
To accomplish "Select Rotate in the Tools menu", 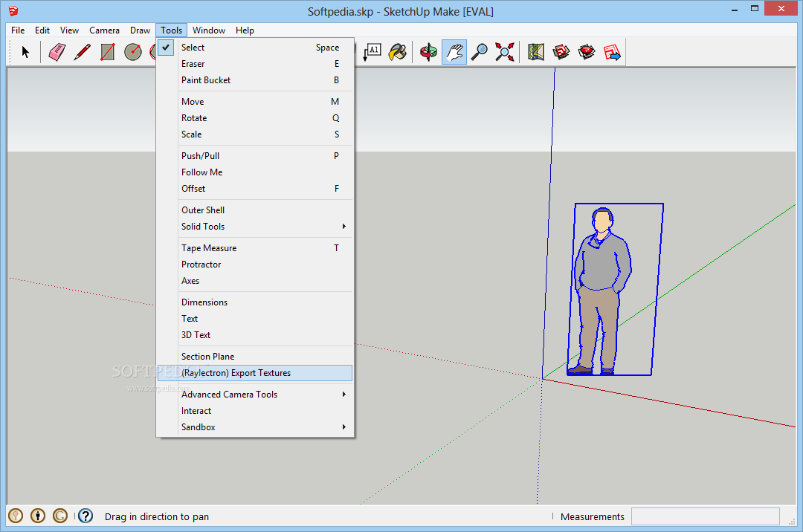I will pyautogui.click(x=255, y=118).
